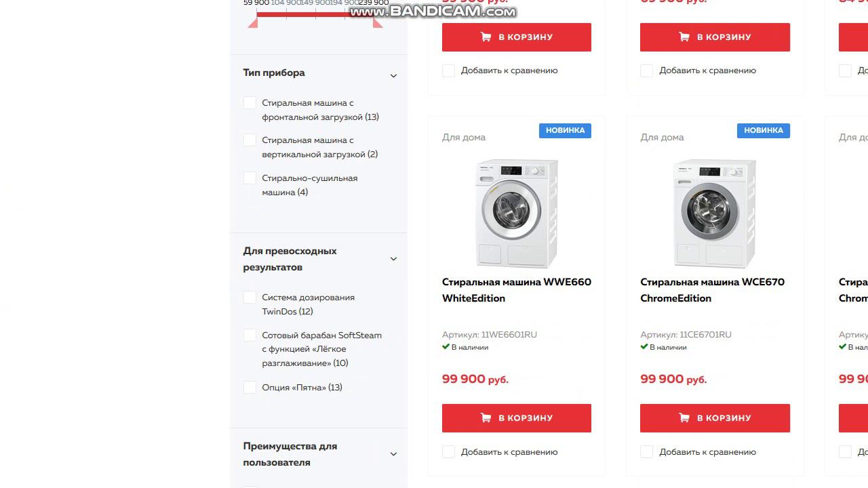
Task: Enable the vertical-loading washing machine filter
Action: pyautogui.click(x=250, y=140)
